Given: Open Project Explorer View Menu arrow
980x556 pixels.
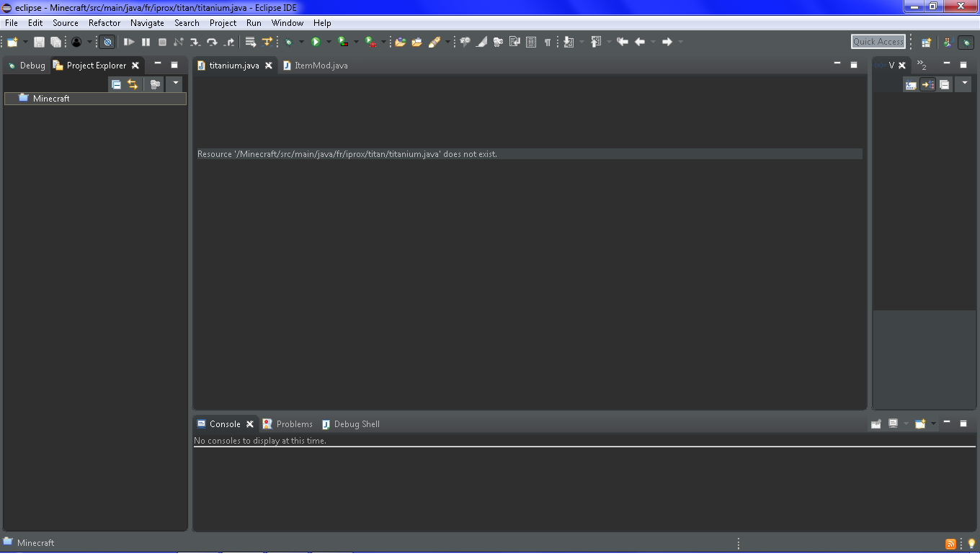Looking at the screenshot, I should point(175,84).
